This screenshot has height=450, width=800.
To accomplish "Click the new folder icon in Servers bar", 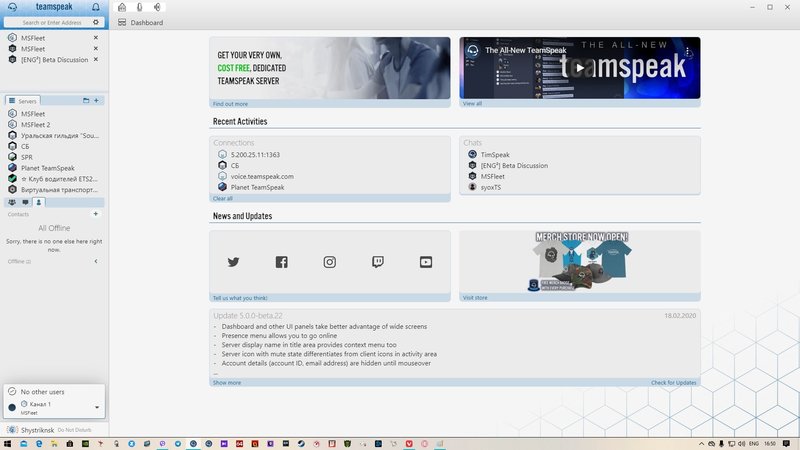I will (x=86, y=101).
